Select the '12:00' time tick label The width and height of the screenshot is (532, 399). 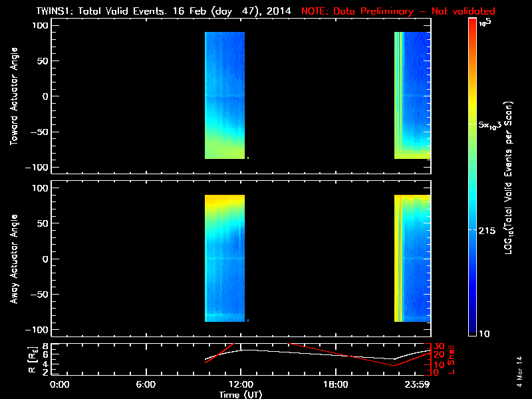pos(240,384)
